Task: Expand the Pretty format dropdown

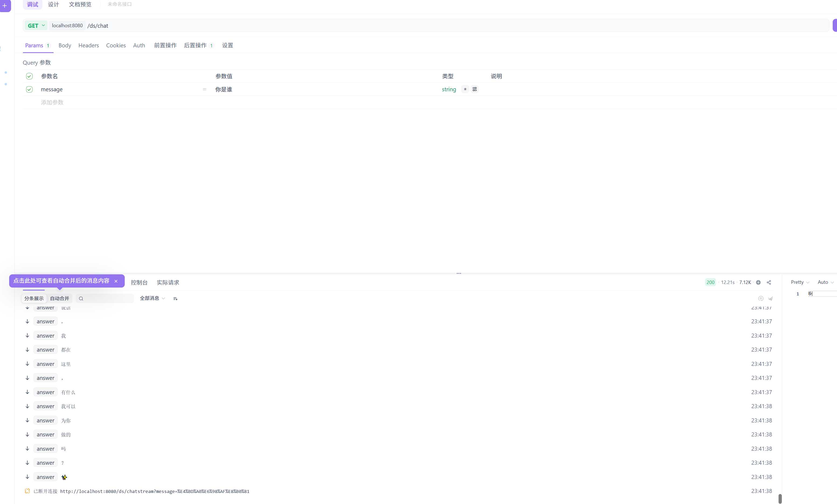Action: tap(800, 282)
